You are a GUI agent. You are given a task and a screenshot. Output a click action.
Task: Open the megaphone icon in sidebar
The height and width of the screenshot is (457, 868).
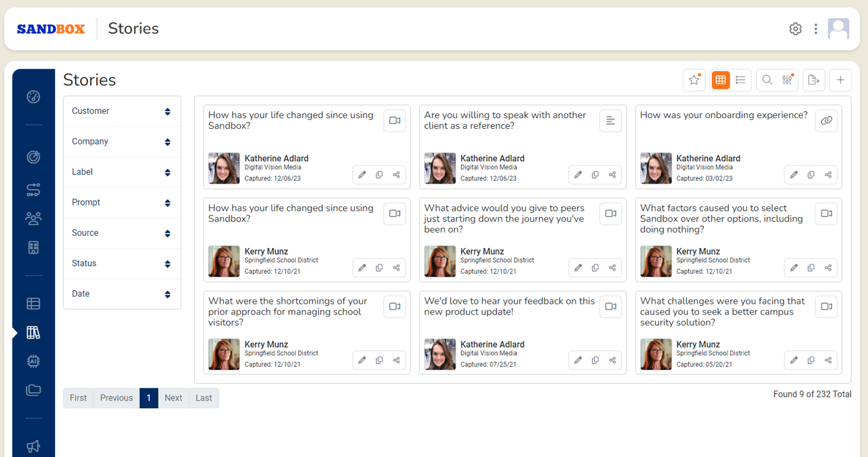[x=33, y=446]
